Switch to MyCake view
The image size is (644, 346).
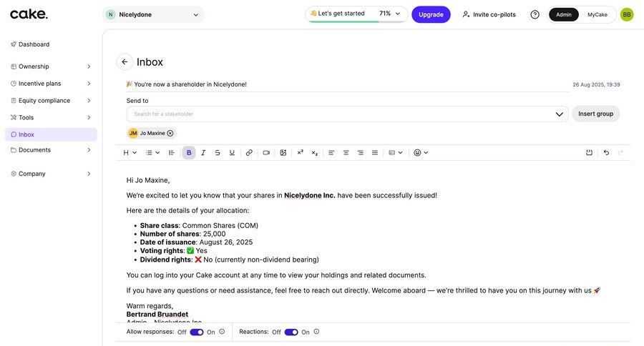597,14
